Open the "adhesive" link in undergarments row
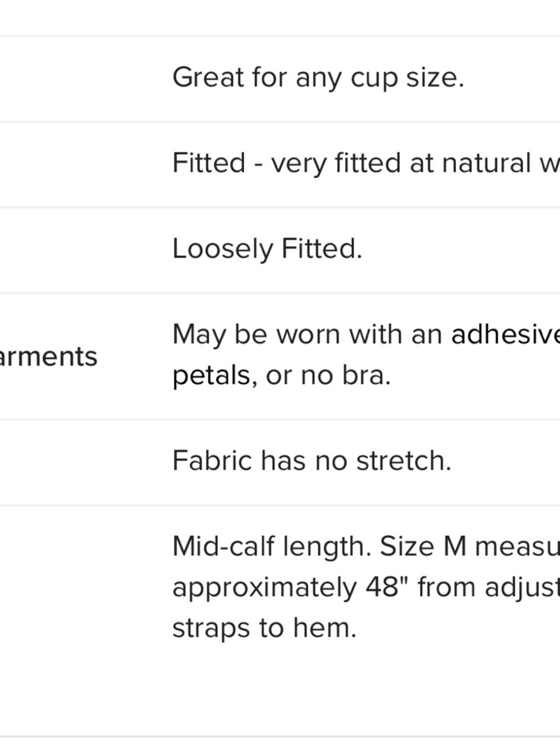 tap(505, 334)
